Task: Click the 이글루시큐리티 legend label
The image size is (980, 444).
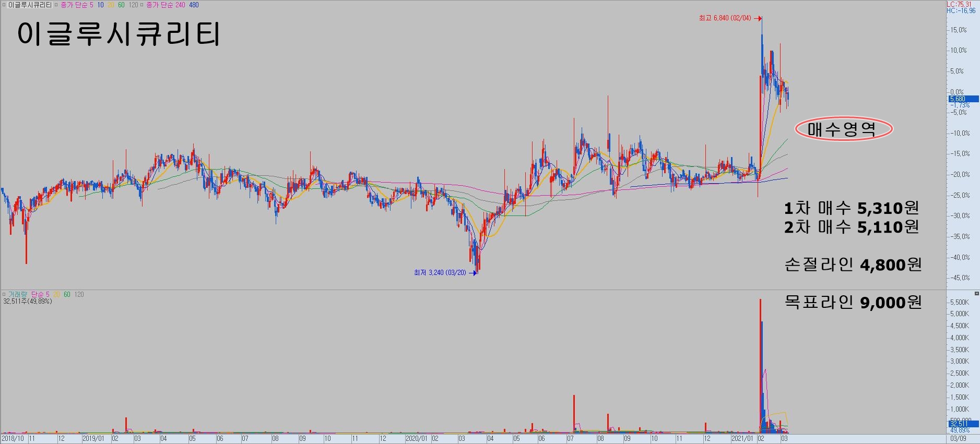Action: [x=30, y=5]
